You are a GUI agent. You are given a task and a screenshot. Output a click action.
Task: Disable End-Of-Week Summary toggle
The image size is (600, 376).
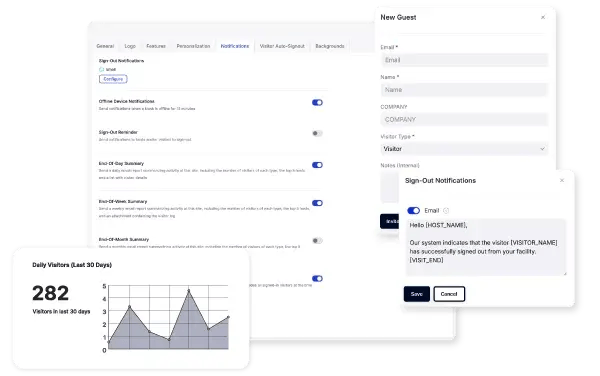pos(317,203)
